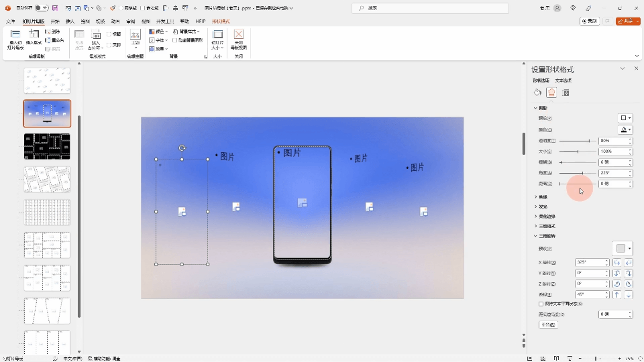Viewport: 644px width, 362px height.
Task: Click the Fill & Line paint bucket icon
Action: tap(537, 93)
